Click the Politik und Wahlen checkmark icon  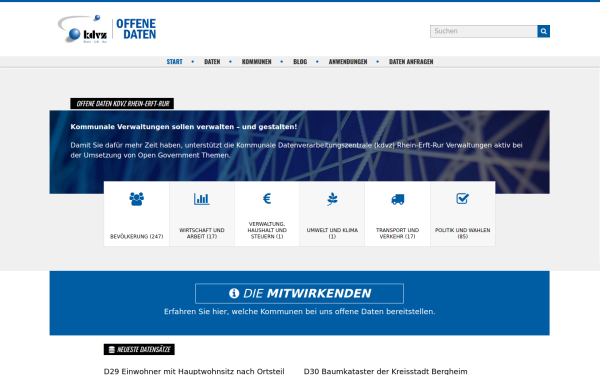point(462,199)
